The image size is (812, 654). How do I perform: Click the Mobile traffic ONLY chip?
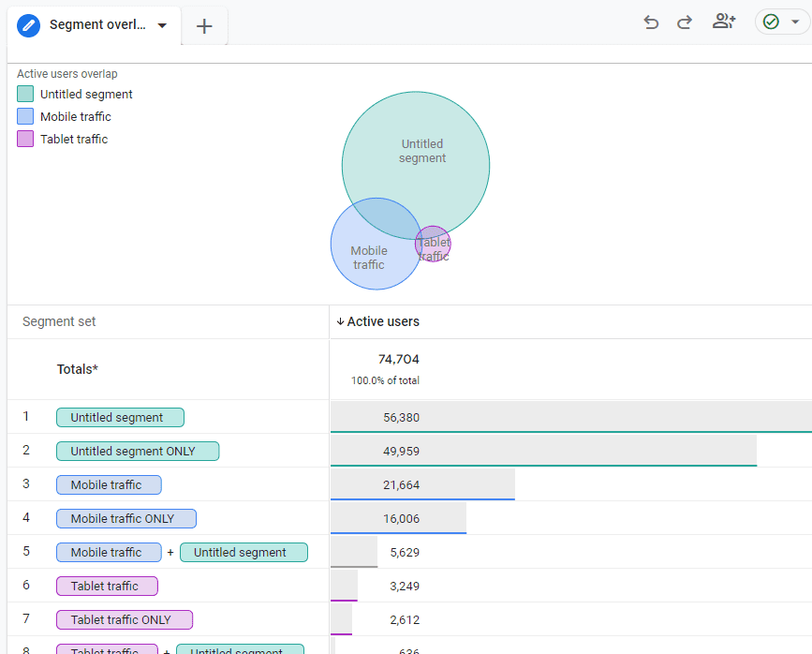(x=126, y=518)
